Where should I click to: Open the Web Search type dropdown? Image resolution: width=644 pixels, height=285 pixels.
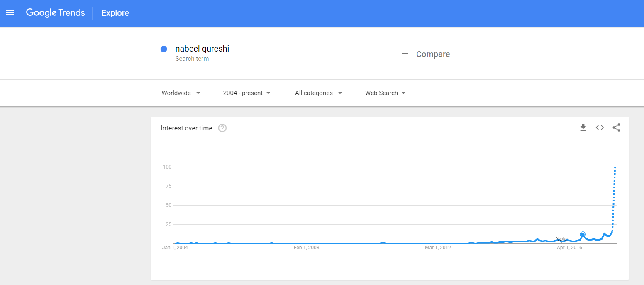(385, 93)
